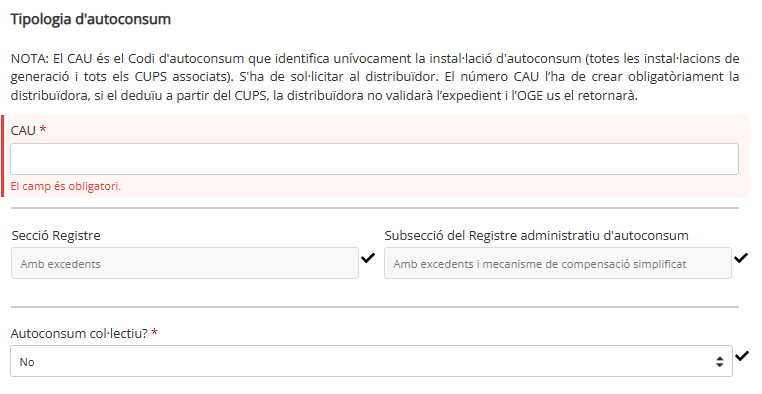Click the NOTA paragraph about the CAU code
This screenshot has height=394, width=762.
[375, 77]
